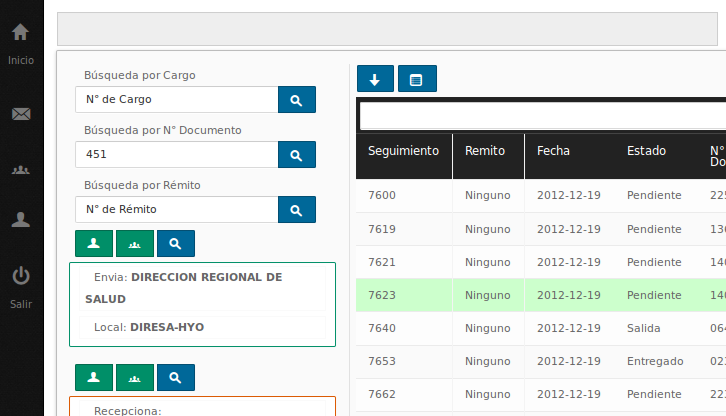Sort by Seguimiento column header
726x416 pixels.
(403, 151)
